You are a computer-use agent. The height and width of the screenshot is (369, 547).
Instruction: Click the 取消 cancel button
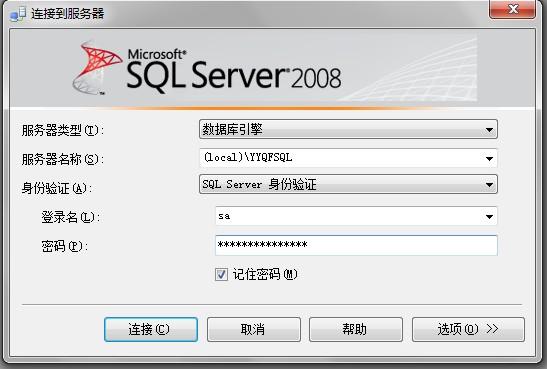pos(254,329)
